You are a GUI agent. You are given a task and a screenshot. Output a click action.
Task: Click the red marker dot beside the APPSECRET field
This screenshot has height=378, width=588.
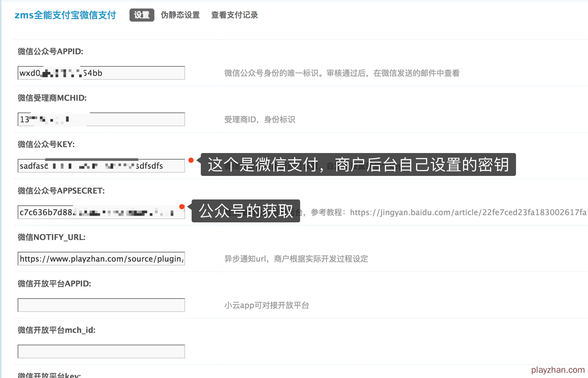point(182,207)
